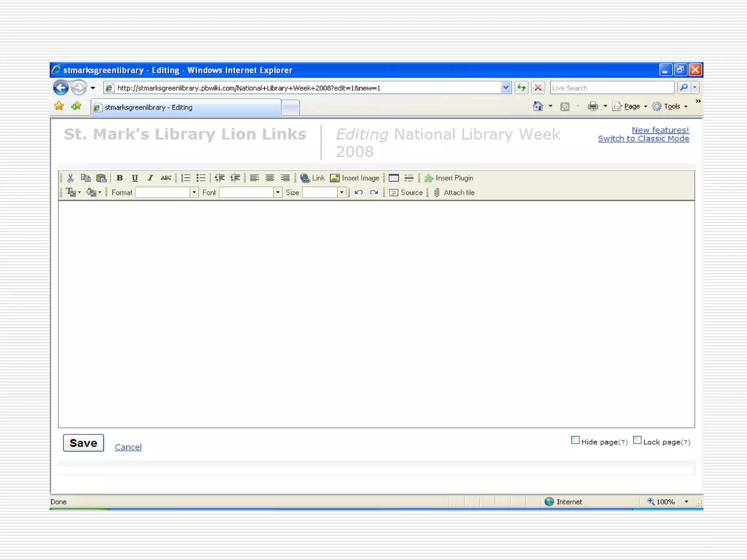Insert a table using the table icon
The image size is (747, 560).
tap(394, 178)
